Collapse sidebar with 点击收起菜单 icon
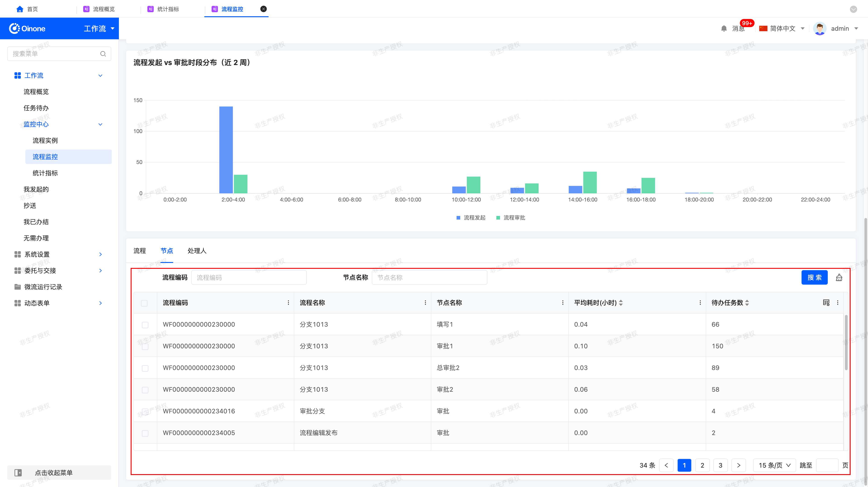The width and height of the screenshot is (868, 487). [18, 473]
